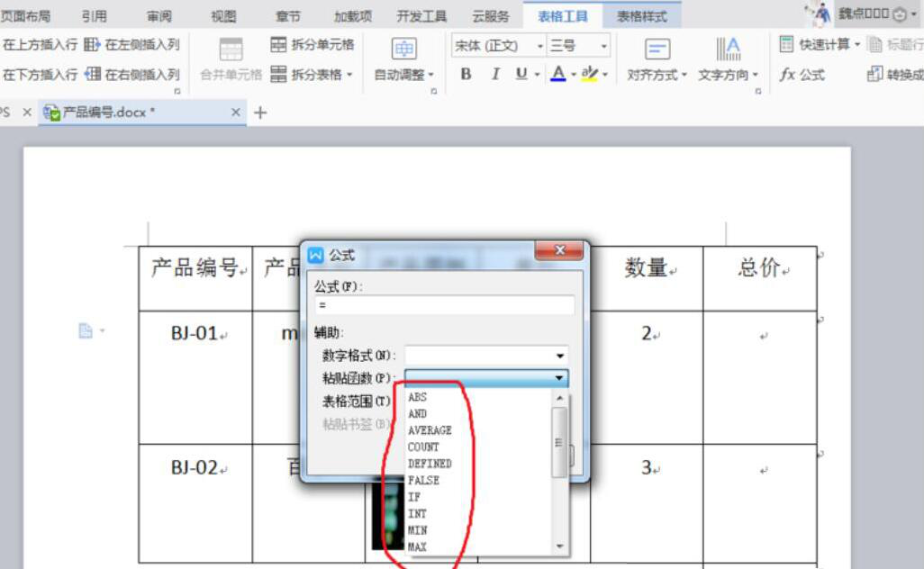Click the 标题行 header row icon
This screenshot has height=569, width=924.
point(875,44)
